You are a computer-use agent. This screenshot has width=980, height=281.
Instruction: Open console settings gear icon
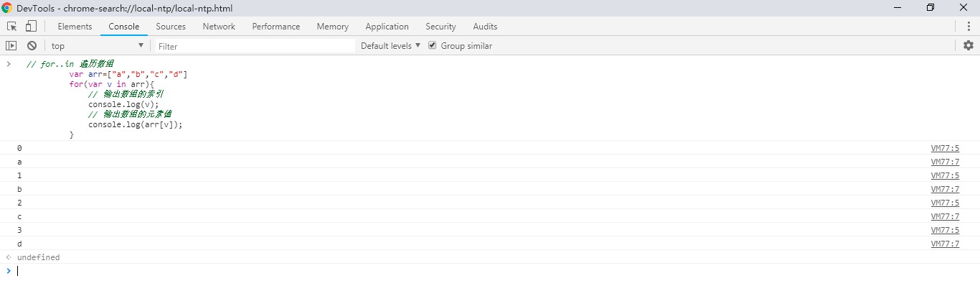pyautogui.click(x=969, y=45)
